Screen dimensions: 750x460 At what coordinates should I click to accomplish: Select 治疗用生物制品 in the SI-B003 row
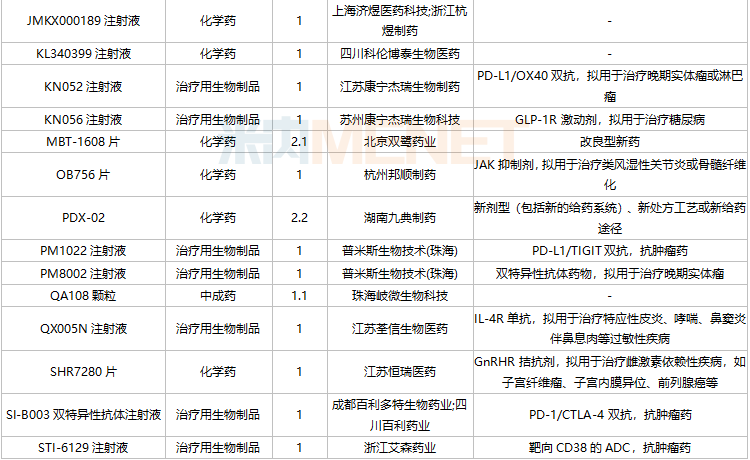point(218,415)
